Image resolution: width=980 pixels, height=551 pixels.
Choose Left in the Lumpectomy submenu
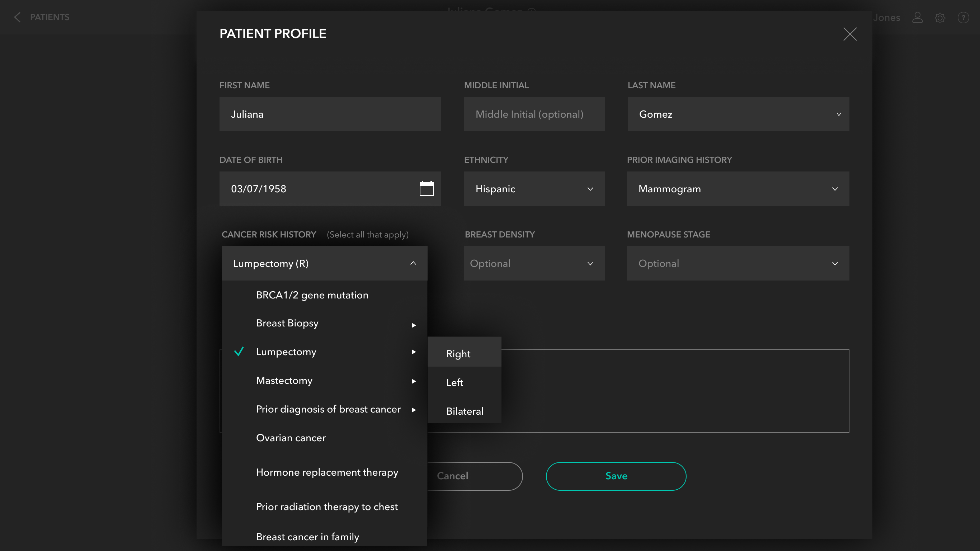click(x=454, y=382)
